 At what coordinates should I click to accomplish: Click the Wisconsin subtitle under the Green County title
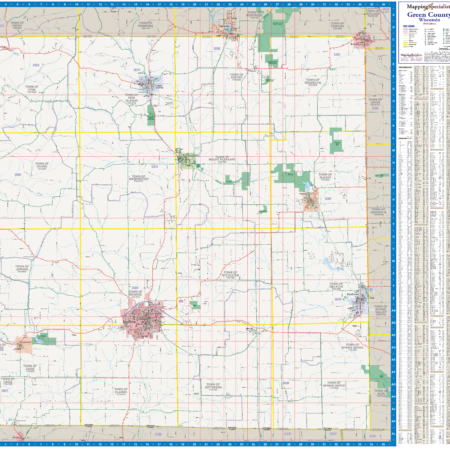[429, 20]
